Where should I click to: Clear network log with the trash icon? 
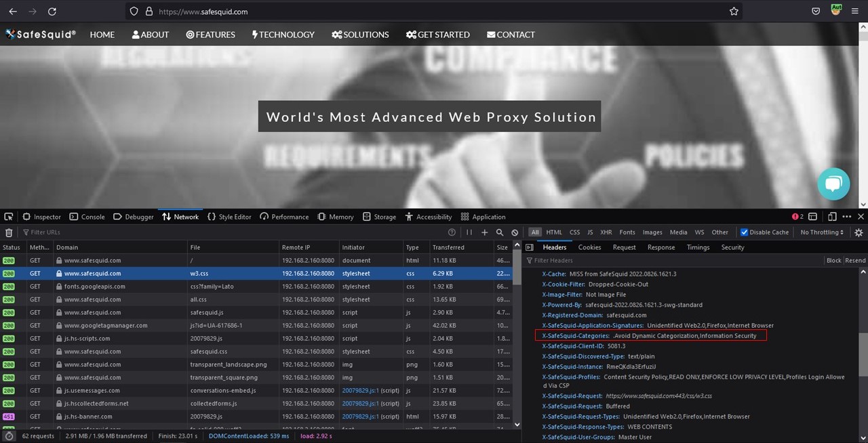click(x=9, y=232)
